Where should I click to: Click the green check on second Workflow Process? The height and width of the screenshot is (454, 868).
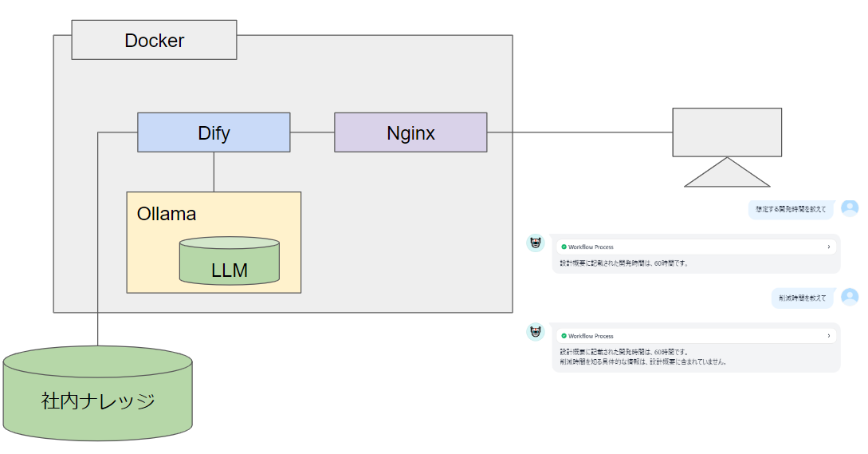coord(564,337)
